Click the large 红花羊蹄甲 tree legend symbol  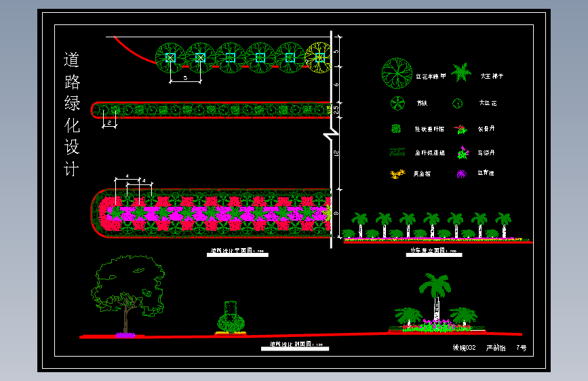397,73
